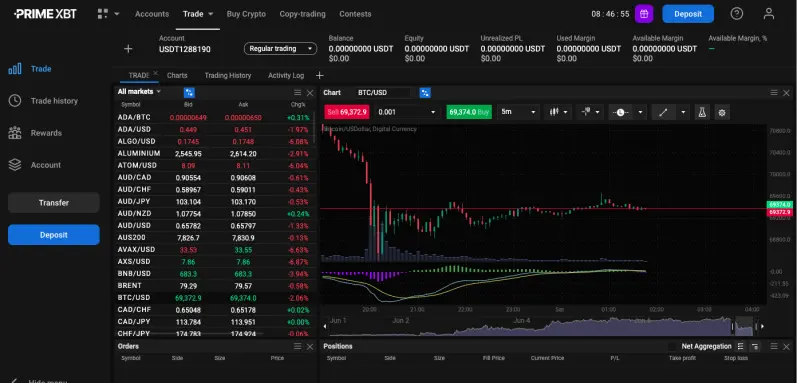
Task: Click link icon in All markets panel
Action: tap(189, 92)
